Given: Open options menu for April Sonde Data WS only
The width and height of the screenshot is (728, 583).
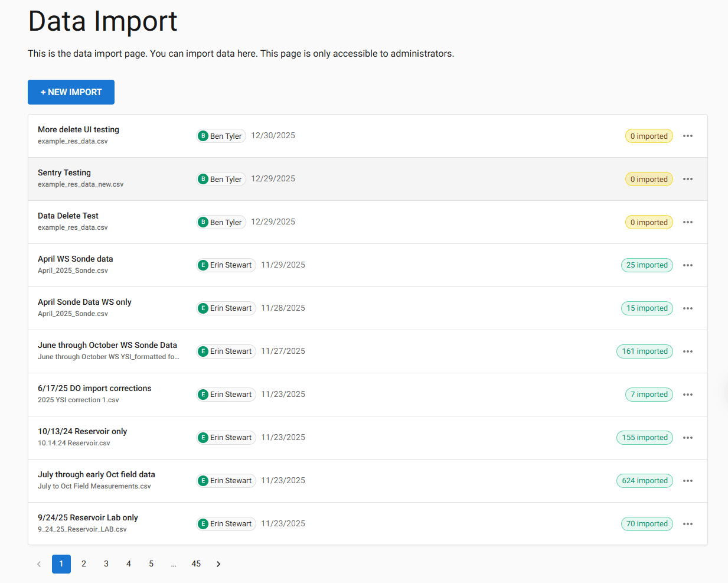Looking at the screenshot, I should 688,308.
